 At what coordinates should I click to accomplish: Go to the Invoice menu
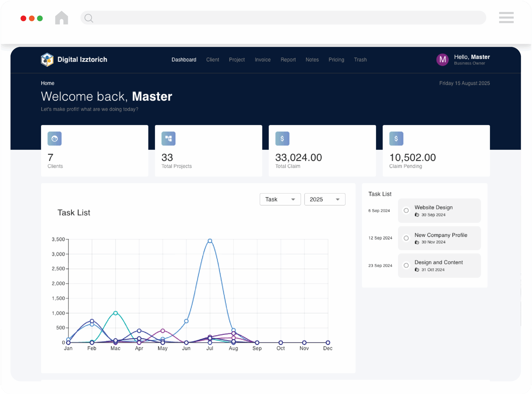click(x=262, y=60)
